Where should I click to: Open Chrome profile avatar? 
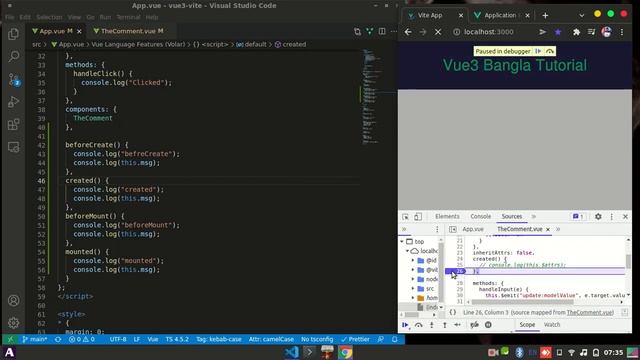pos(607,32)
